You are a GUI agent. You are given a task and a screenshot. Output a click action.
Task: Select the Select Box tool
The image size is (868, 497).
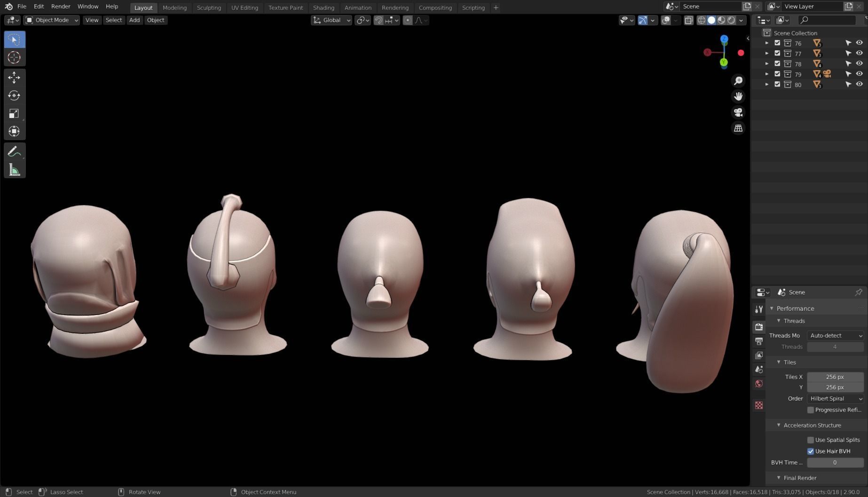(14, 39)
